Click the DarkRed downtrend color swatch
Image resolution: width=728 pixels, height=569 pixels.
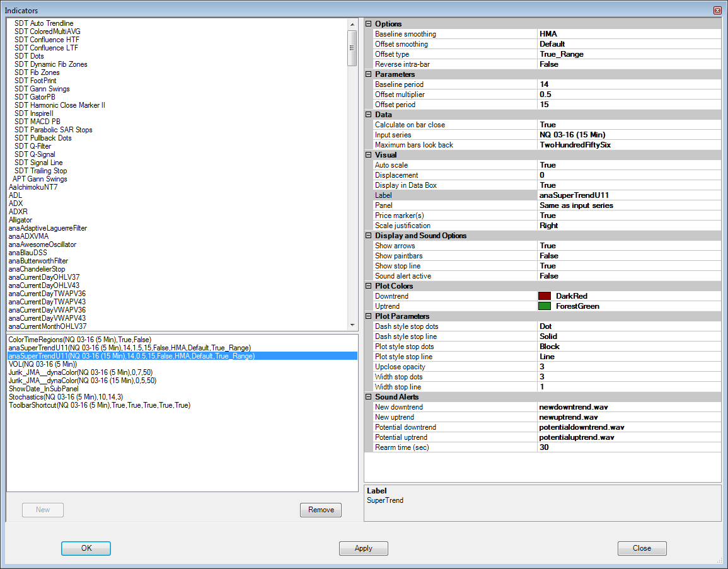pos(545,296)
